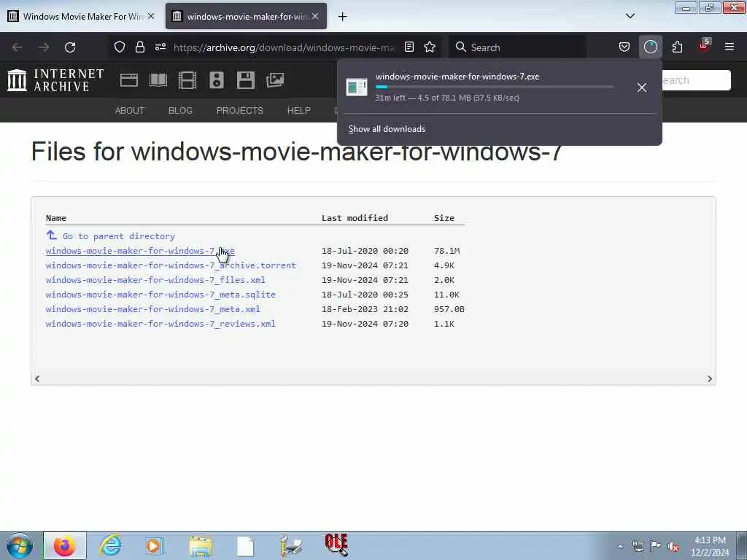Click the Name column header
The width and height of the screenshot is (747, 560).
pyautogui.click(x=56, y=218)
